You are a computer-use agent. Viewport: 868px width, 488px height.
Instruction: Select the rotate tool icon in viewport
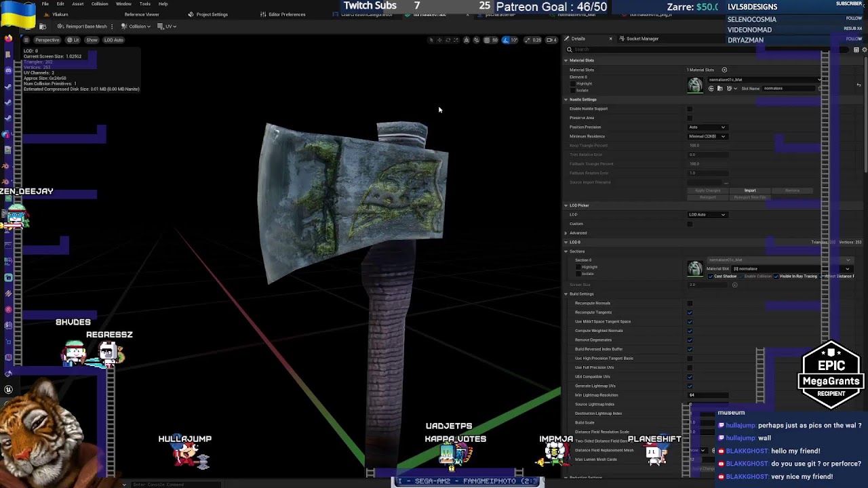pyautogui.click(x=448, y=40)
